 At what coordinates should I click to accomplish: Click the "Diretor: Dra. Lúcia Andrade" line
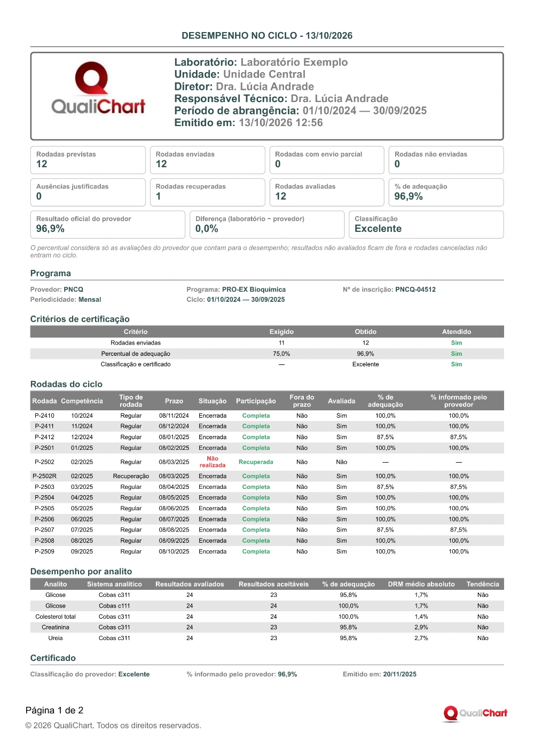point(244,87)
